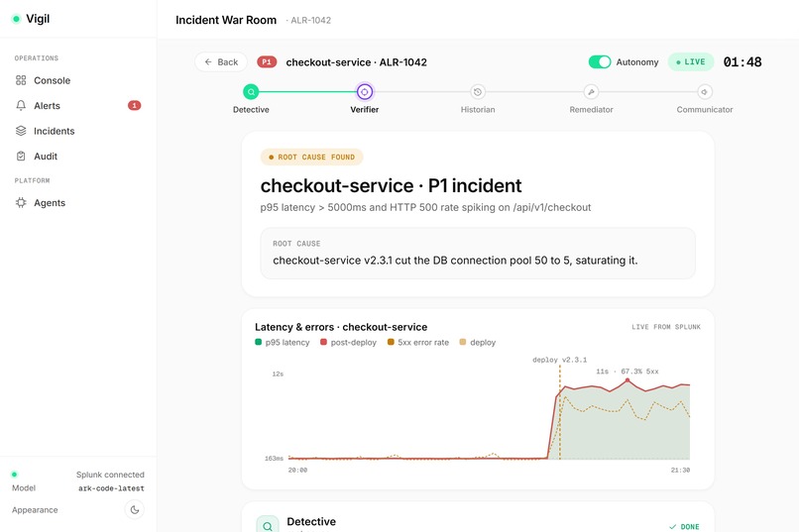This screenshot has width=799, height=532.
Task: Click the 20:00 time axis label
Action: pos(297,471)
